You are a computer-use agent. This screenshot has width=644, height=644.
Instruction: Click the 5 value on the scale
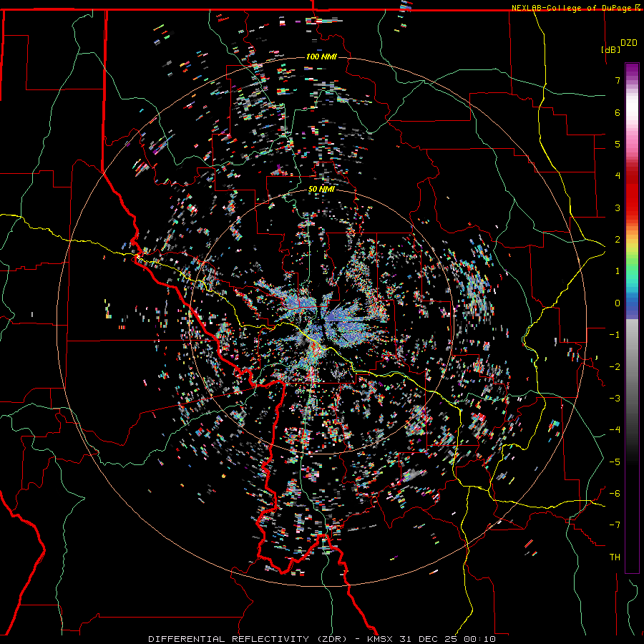[x=618, y=144]
